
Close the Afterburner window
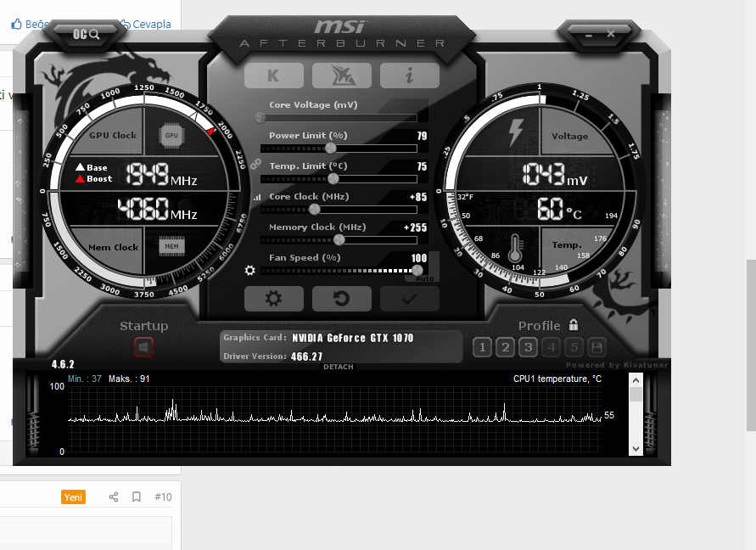click(611, 33)
